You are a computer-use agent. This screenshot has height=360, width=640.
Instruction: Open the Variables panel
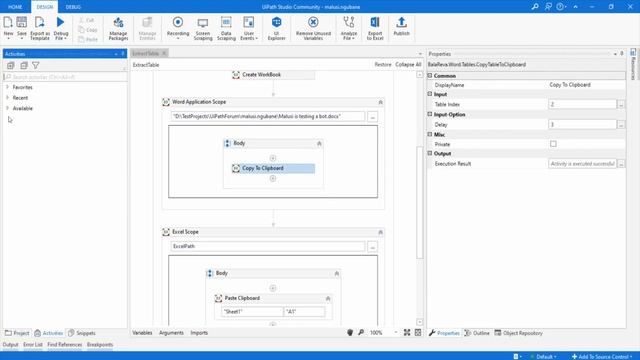(142, 333)
